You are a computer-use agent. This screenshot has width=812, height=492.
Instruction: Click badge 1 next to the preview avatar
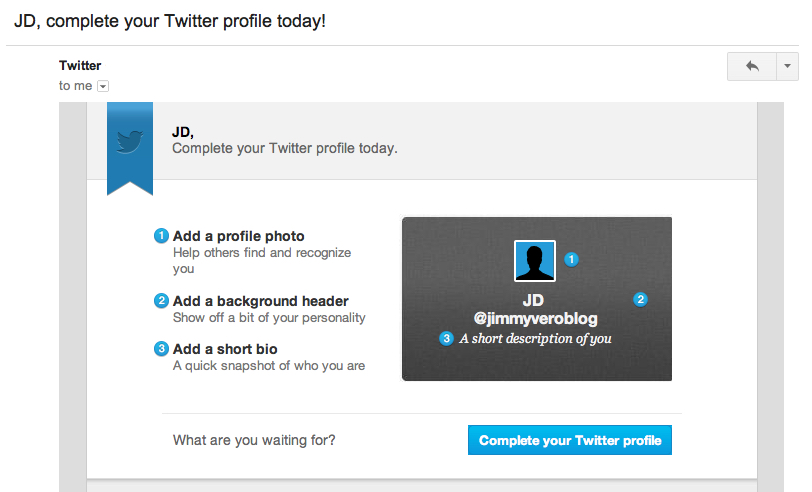pyautogui.click(x=572, y=259)
